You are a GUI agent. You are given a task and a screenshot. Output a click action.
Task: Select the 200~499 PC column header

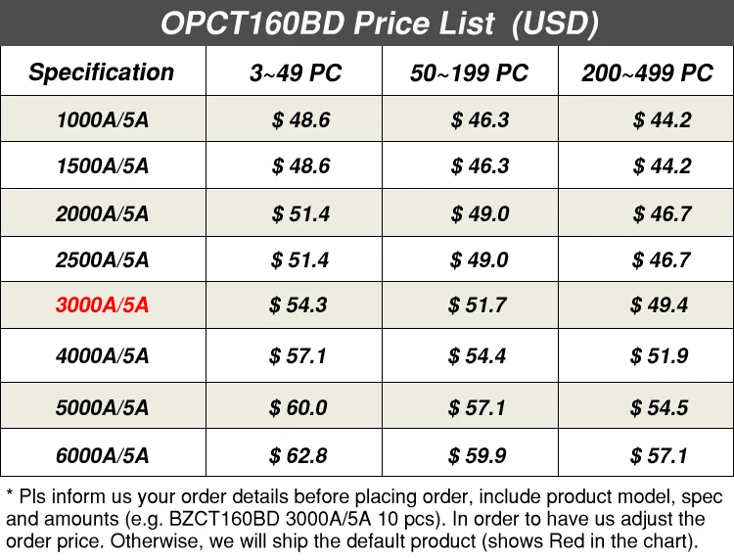[x=647, y=73]
